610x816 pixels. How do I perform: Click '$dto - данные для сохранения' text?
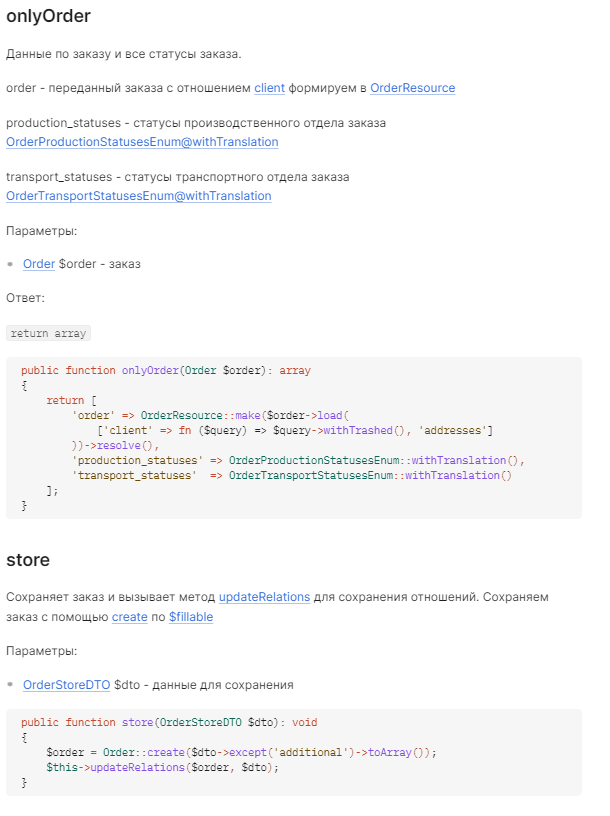[x=204, y=685]
